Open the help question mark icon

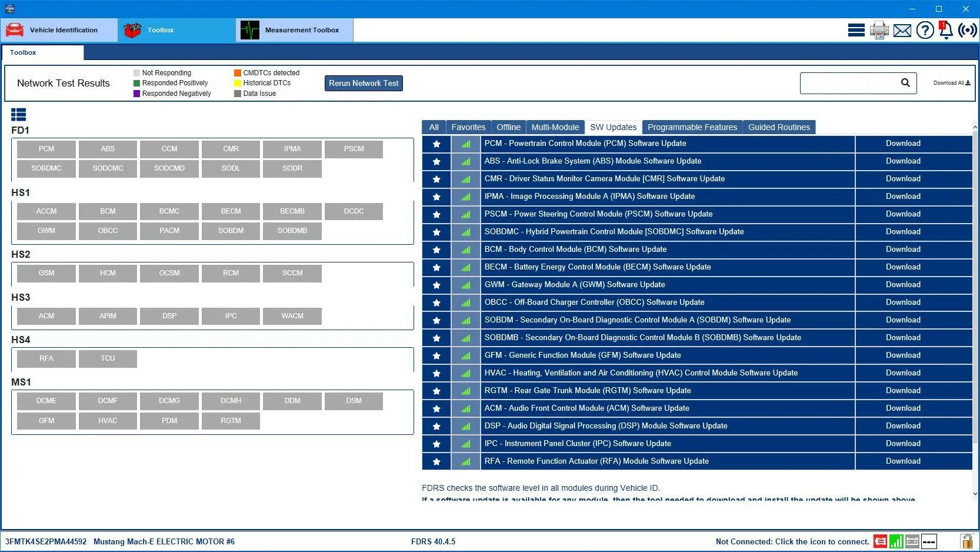coord(925,30)
